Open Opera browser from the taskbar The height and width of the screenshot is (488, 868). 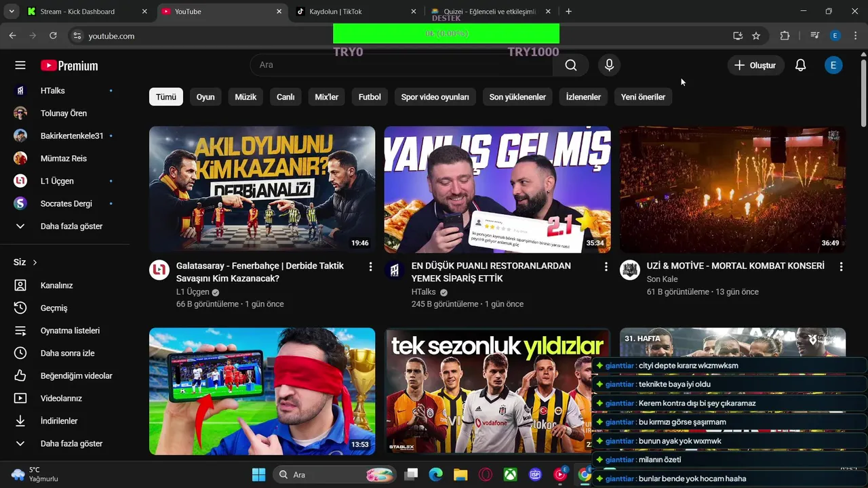pos(486,474)
